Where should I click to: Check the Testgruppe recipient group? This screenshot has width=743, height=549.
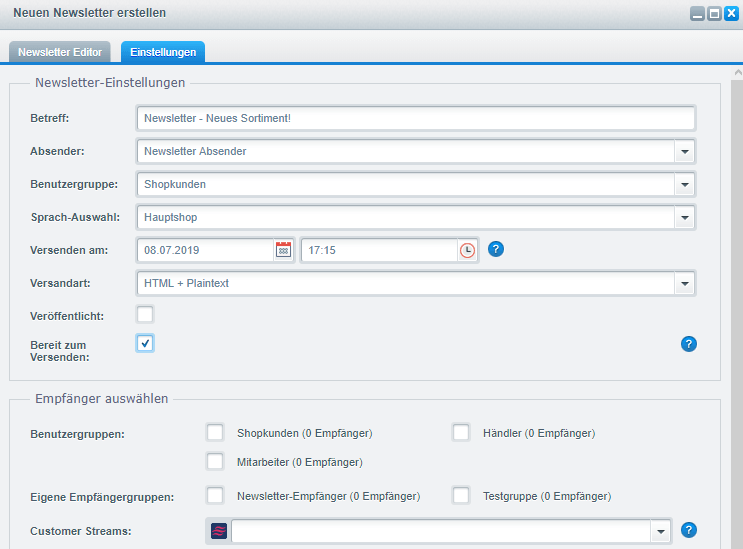point(461,495)
